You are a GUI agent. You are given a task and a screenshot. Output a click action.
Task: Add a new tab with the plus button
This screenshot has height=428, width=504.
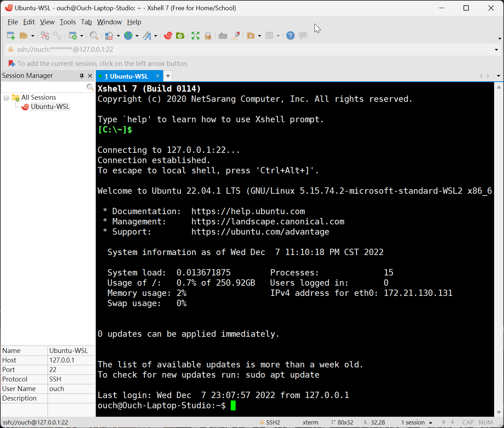[168, 76]
